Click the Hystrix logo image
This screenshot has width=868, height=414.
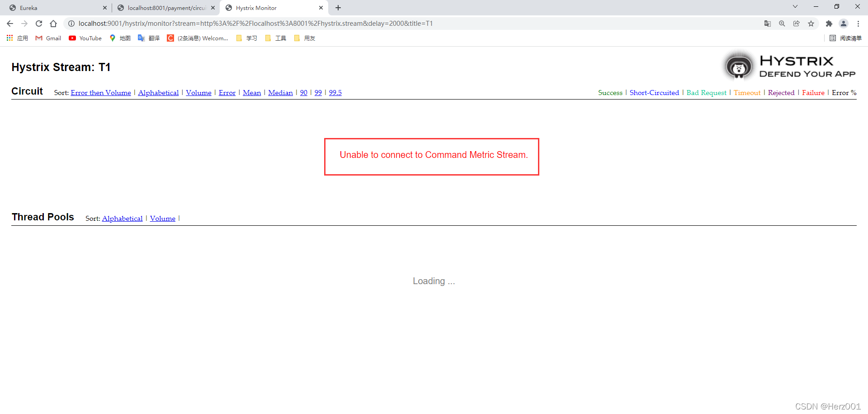tap(789, 66)
